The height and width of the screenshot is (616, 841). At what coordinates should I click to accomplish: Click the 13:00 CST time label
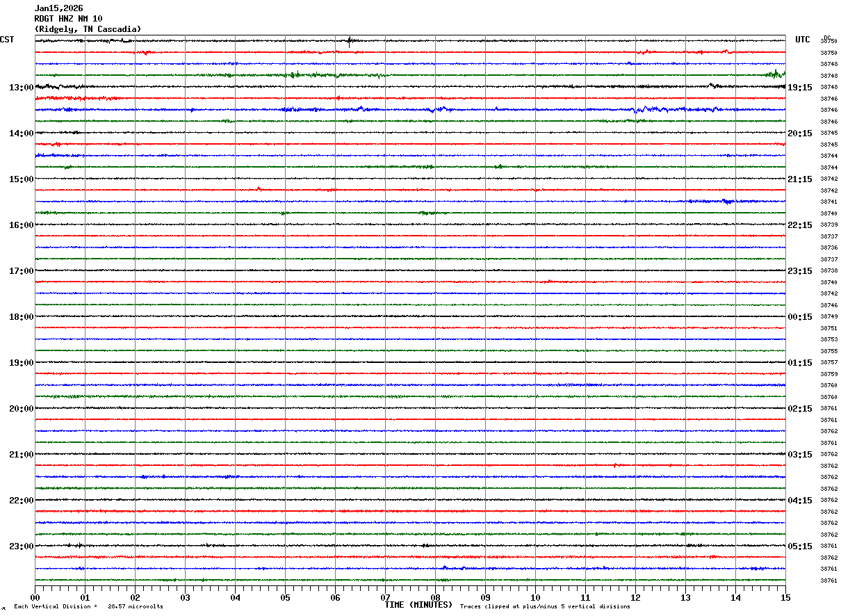click(x=21, y=88)
